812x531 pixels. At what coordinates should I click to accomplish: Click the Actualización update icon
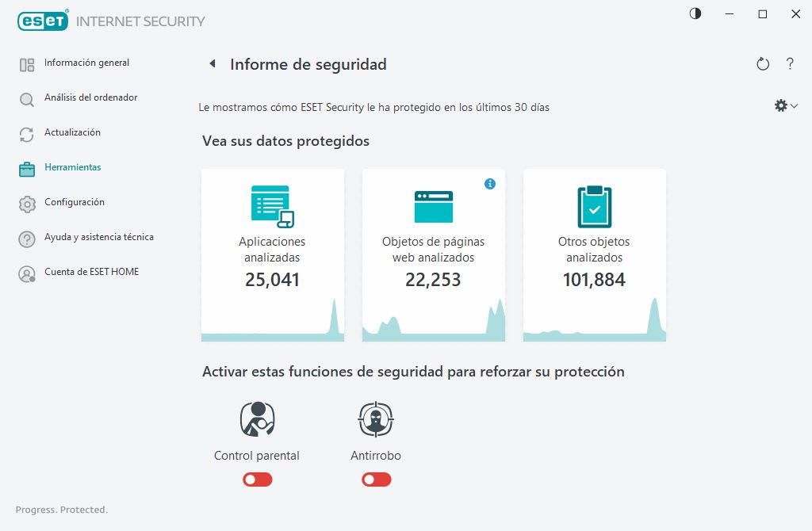[x=26, y=133]
